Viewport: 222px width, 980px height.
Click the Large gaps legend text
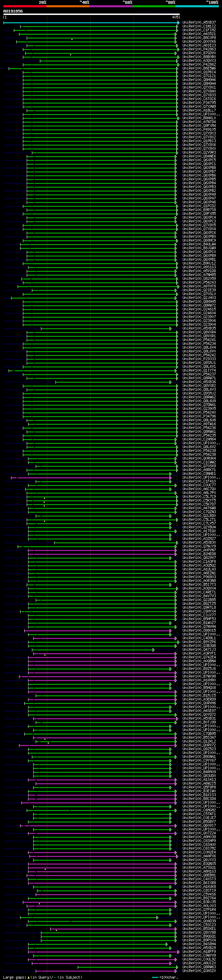pyautogui.click(x=43, y=977)
